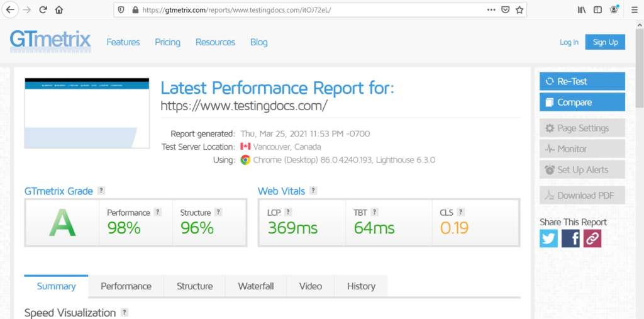Bookmark this page with the star icon

pos(519,10)
